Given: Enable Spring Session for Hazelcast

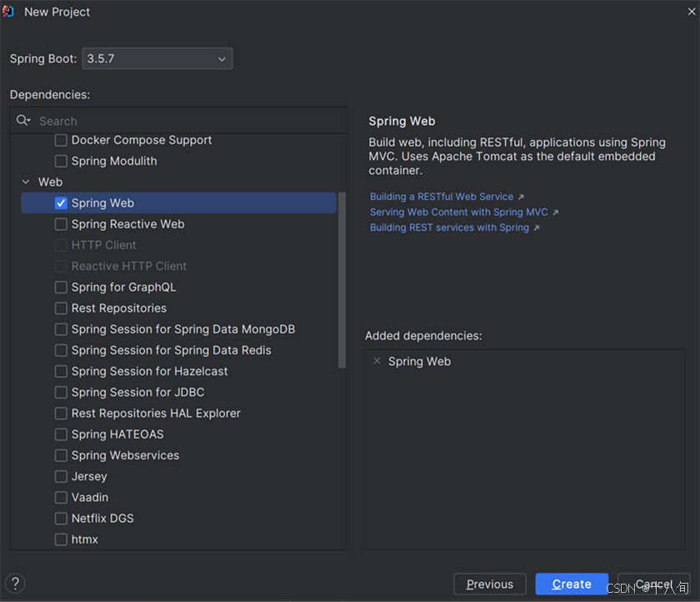Looking at the screenshot, I should coord(61,371).
